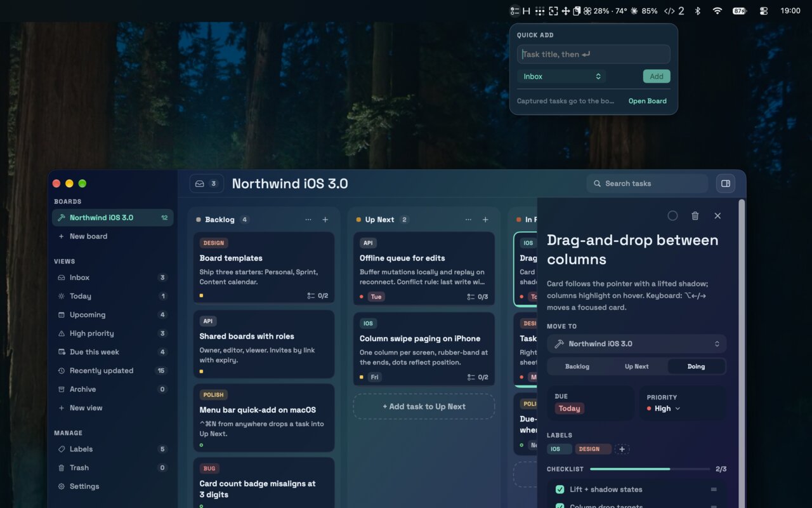The image size is (812, 508).
Task: Open Settings in the sidebar
Action: coord(112,486)
